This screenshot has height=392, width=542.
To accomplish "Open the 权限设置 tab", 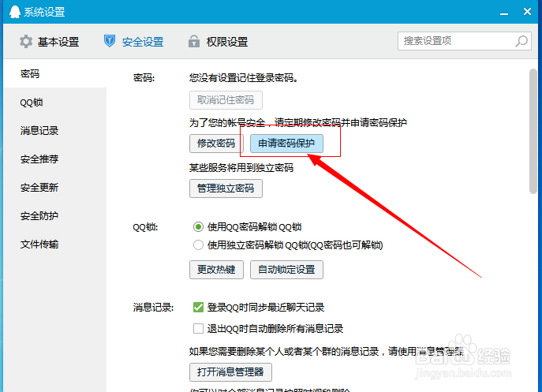I will [218, 42].
